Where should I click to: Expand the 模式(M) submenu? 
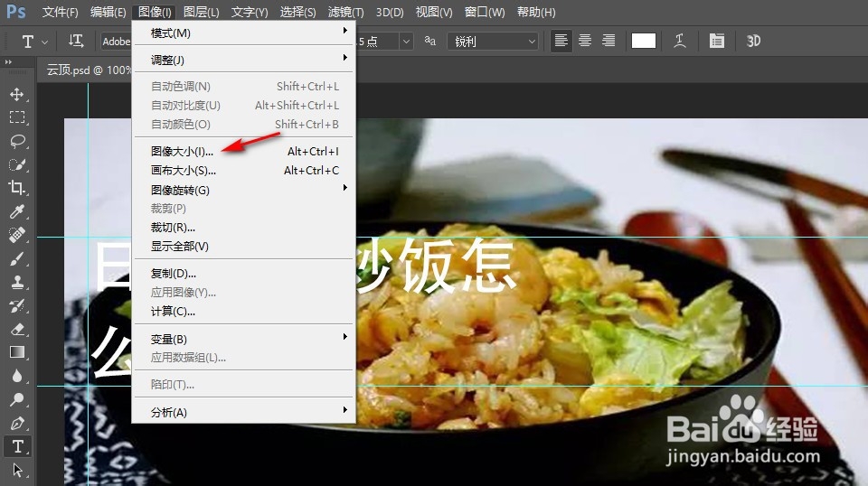[x=243, y=33]
